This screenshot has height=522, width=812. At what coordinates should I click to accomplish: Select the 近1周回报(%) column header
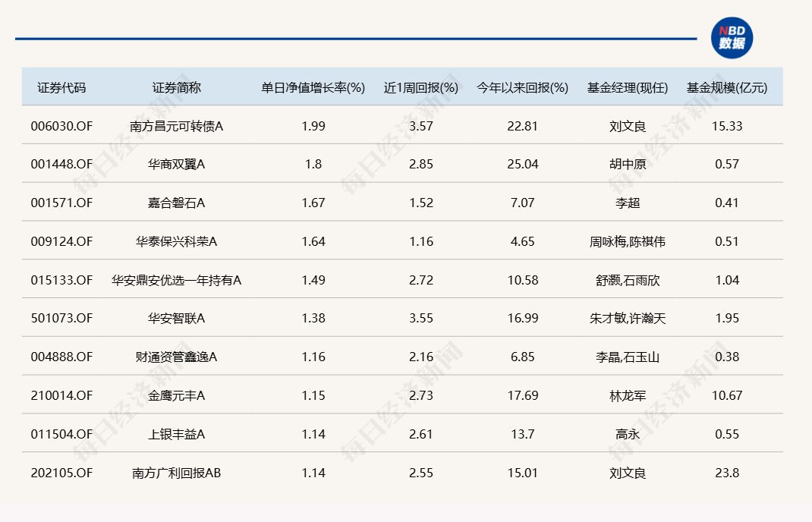pyautogui.click(x=421, y=87)
